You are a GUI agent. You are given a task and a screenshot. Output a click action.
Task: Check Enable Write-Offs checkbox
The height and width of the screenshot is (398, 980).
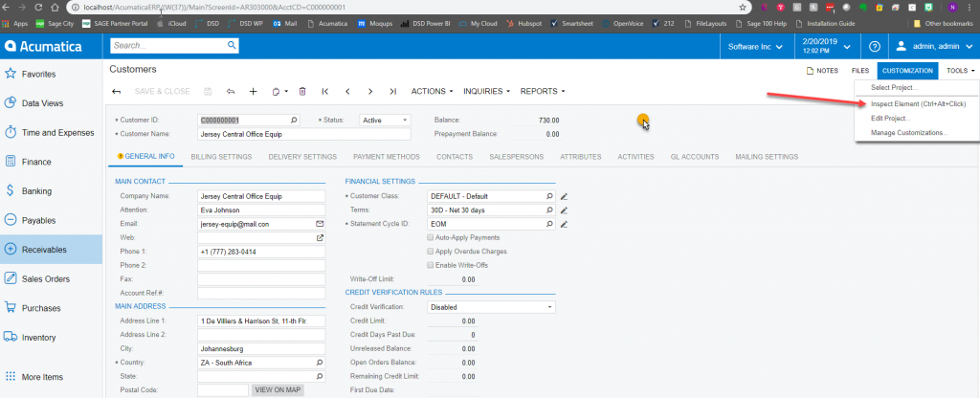click(430, 265)
